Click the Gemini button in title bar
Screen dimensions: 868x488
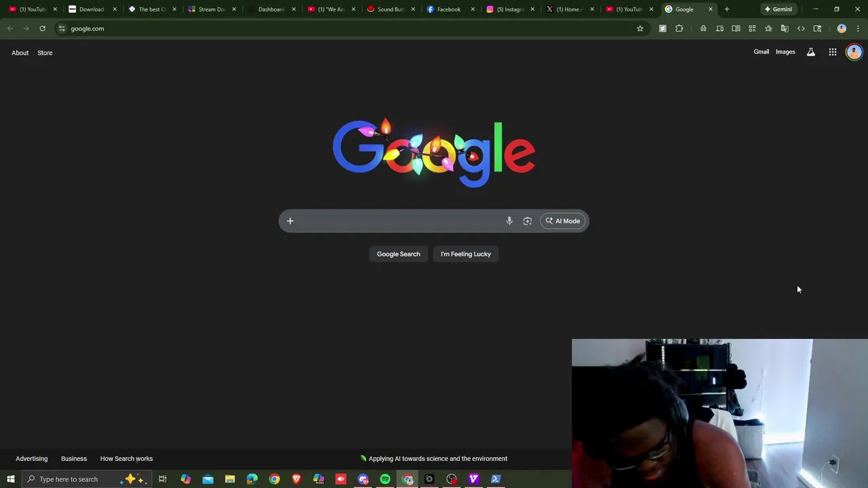coord(778,9)
